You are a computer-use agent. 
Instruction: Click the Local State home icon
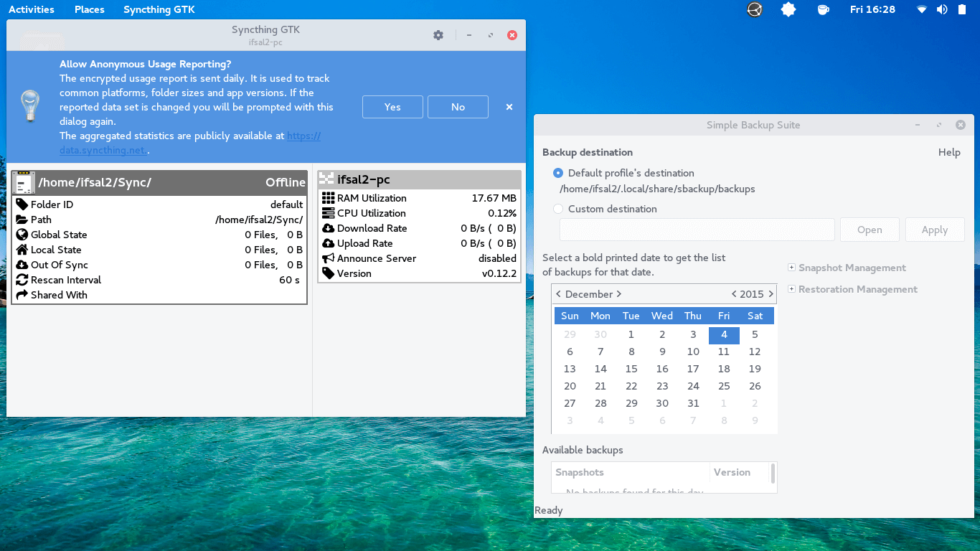22,250
